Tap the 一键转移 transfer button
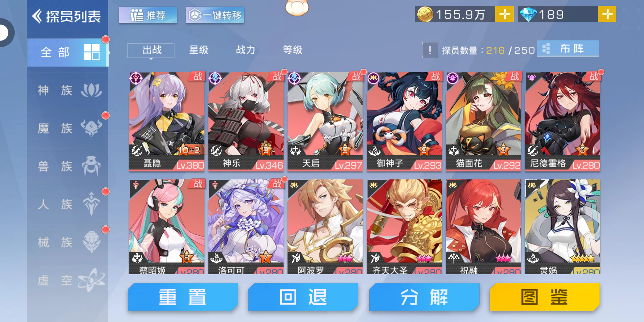 (x=215, y=15)
